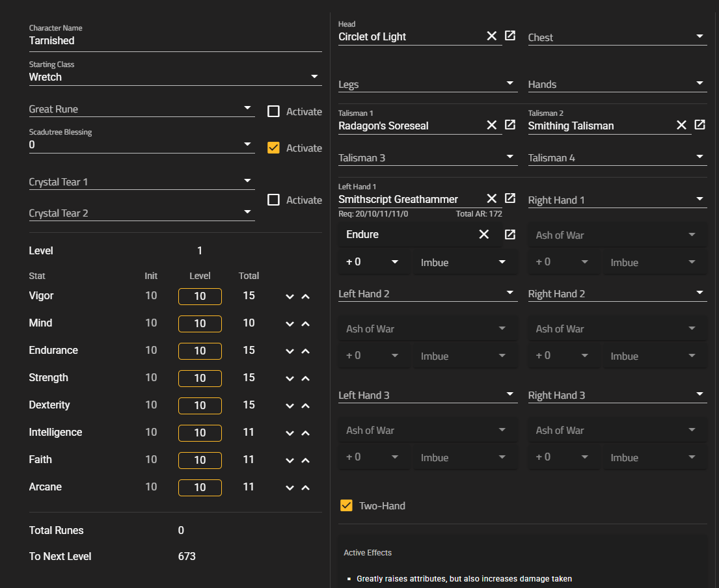Enable the Crystal Tear Activate checkbox
Image resolution: width=719 pixels, height=588 pixels.
click(273, 200)
